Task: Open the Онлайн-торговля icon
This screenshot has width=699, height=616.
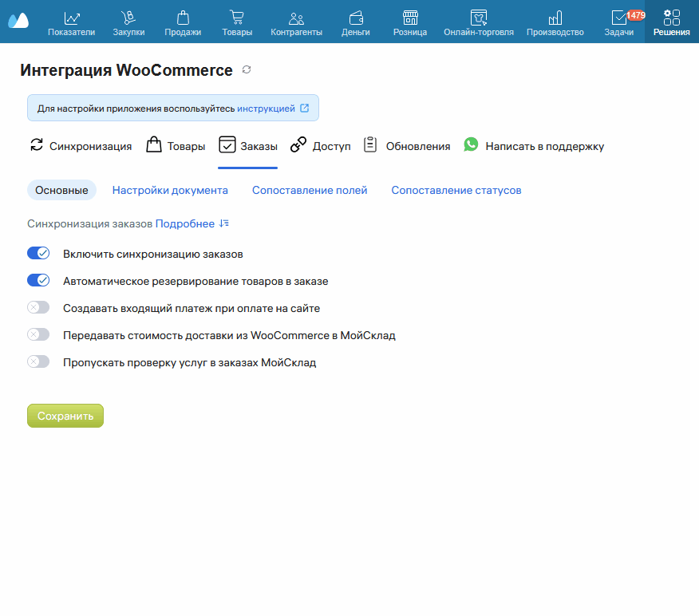Action: tap(478, 18)
